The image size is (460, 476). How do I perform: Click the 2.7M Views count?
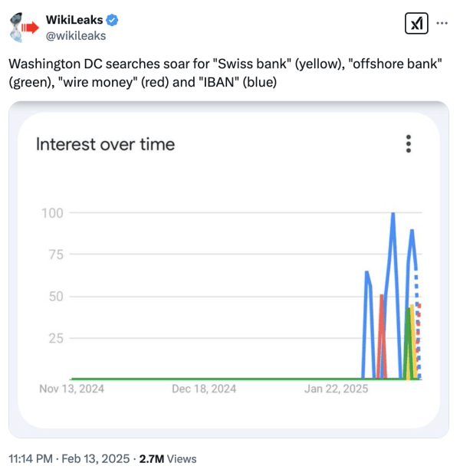pos(168,458)
